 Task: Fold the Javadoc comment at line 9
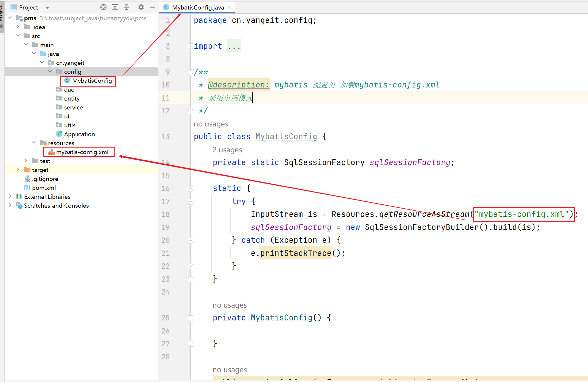pyautogui.click(x=190, y=72)
